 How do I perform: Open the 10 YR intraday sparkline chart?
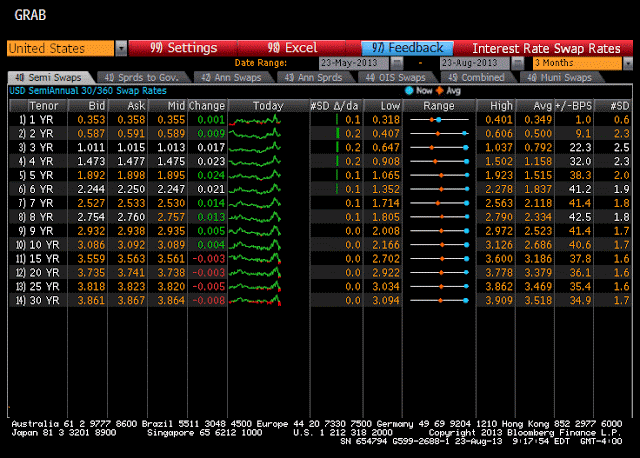255,244
